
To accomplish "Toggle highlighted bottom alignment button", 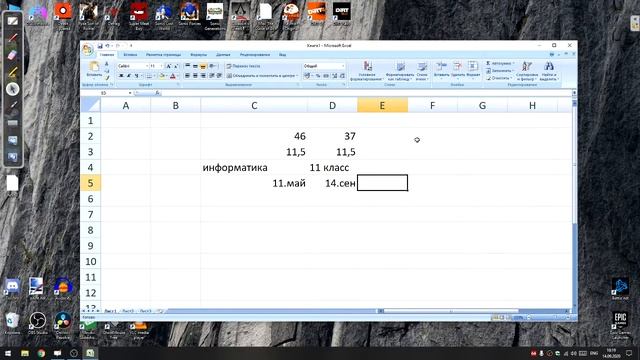I will (203, 66).
